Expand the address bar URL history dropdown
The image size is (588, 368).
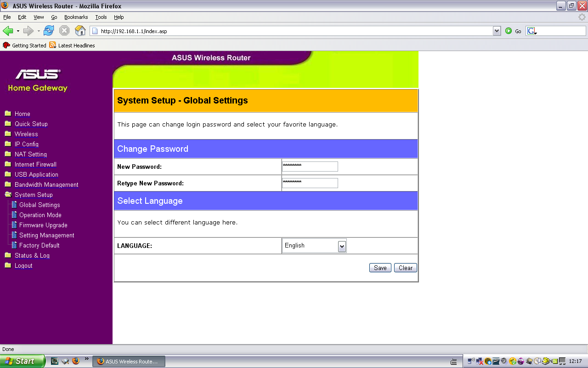click(497, 31)
